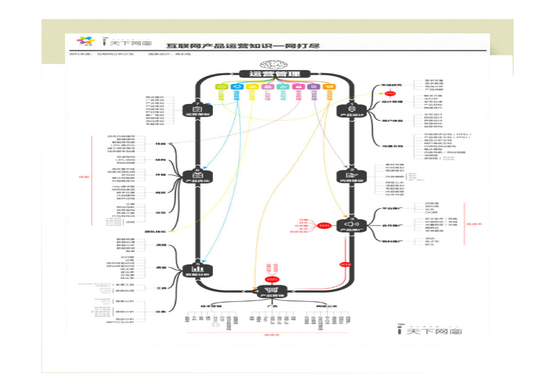The width and height of the screenshot is (555, 392).
Task: Select node 4 产品营销 cart icon
Action: 272,291
